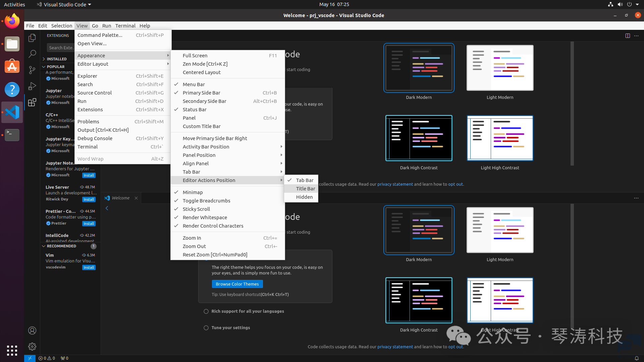Expand the Editor Layout submenu

(x=123, y=64)
